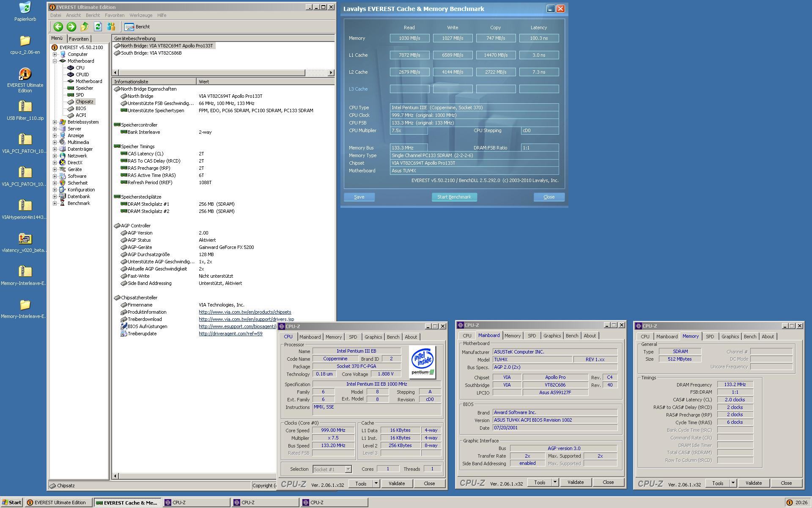Screen dimensions: 812x508
Task: Collapse the Motherboard tree node
Action: click(55, 61)
